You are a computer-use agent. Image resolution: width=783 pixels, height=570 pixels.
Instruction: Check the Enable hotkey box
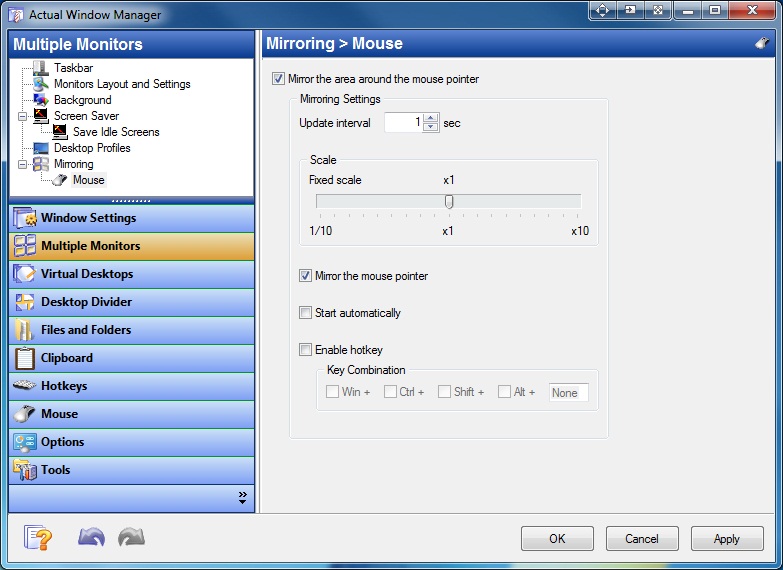pos(305,350)
